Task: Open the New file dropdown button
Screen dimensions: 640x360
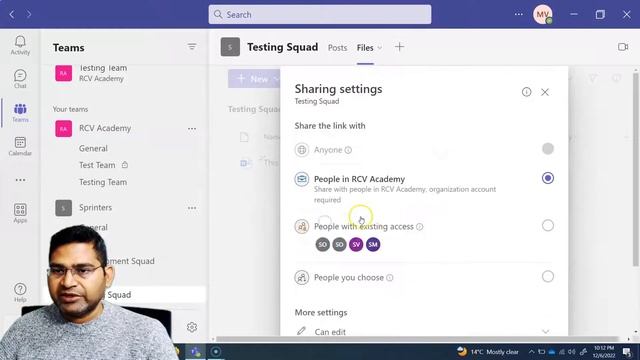Action: 254,78
